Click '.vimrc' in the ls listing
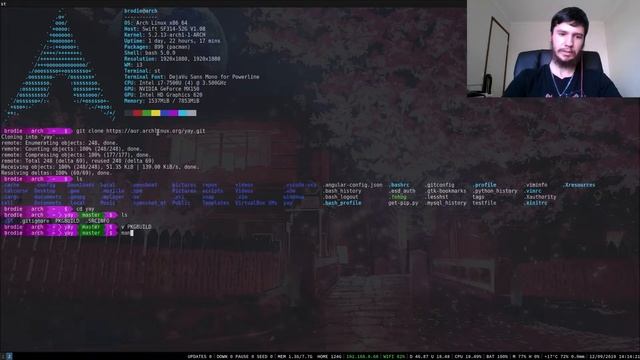 pos(533,191)
